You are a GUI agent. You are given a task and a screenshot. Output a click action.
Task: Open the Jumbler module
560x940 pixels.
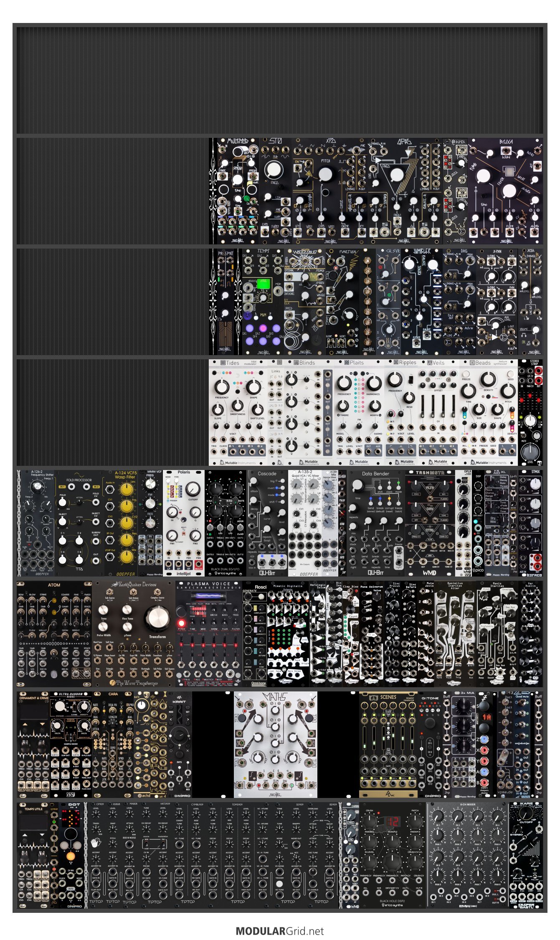[x=422, y=302]
